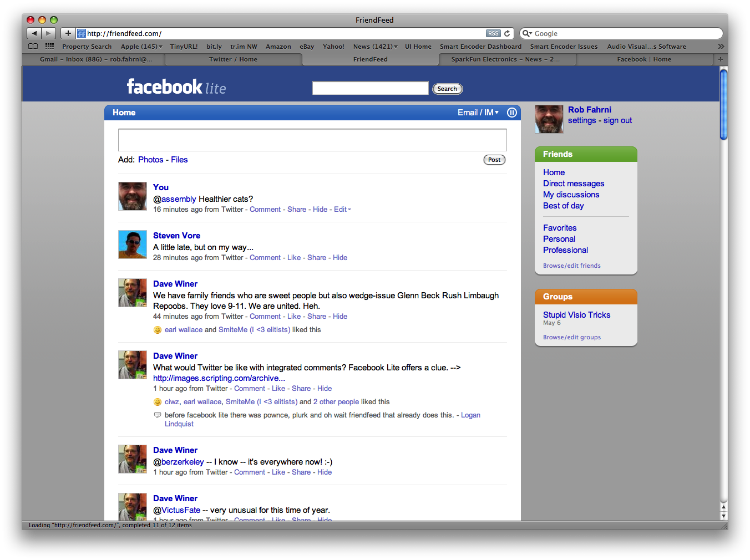
Task: Open the avatar beside the 'Healthier cats?' post
Action: (133, 196)
